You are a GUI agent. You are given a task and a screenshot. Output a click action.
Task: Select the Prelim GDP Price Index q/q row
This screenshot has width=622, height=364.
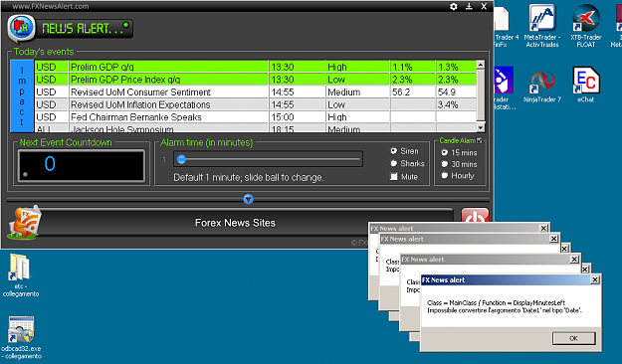256,80
